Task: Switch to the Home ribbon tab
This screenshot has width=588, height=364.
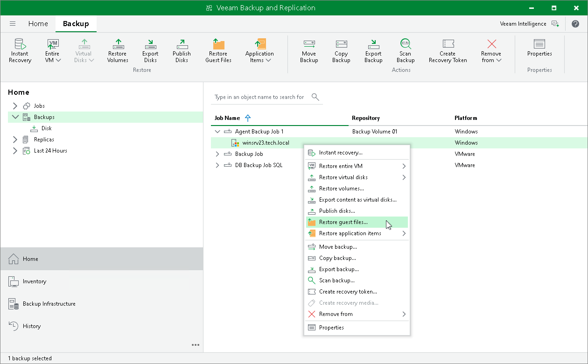Action: (x=38, y=24)
